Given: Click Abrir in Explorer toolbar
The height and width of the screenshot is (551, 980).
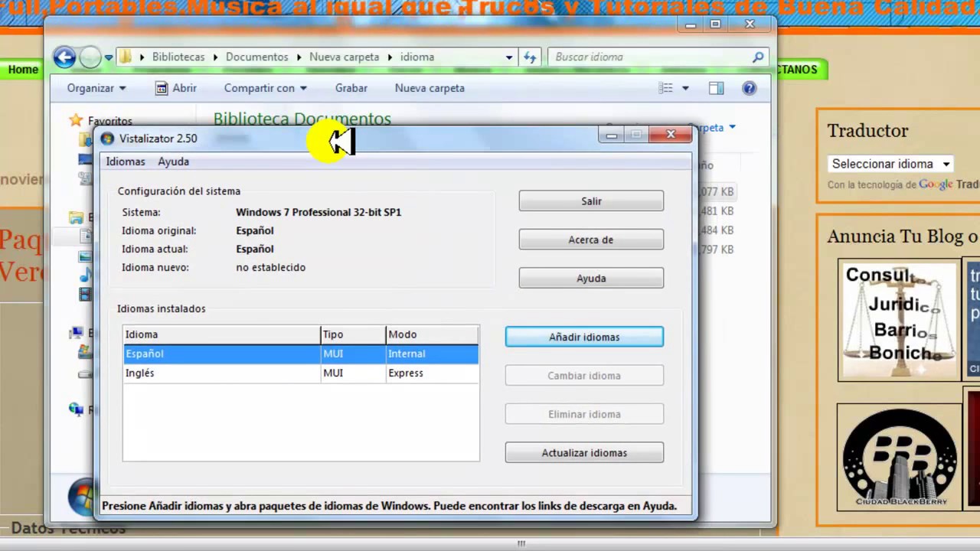Looking at the screenshot, I should click(x=176, y=88).
